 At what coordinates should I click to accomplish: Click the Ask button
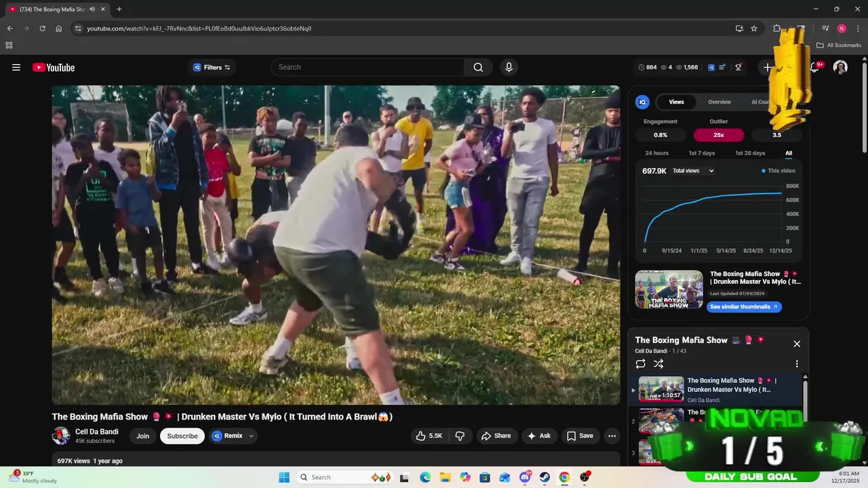tap(539, 436)
